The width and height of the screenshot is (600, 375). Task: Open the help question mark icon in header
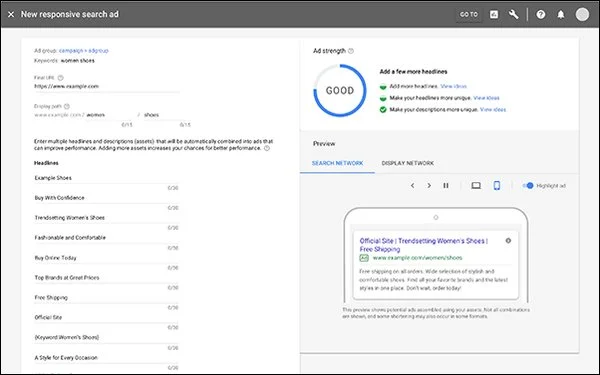[x=541, y=15]
